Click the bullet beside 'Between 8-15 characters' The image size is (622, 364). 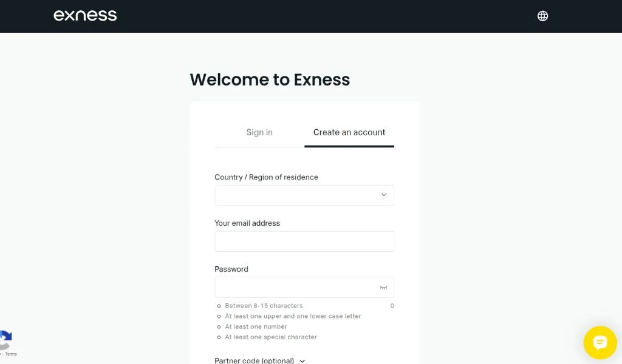point(219,306)
